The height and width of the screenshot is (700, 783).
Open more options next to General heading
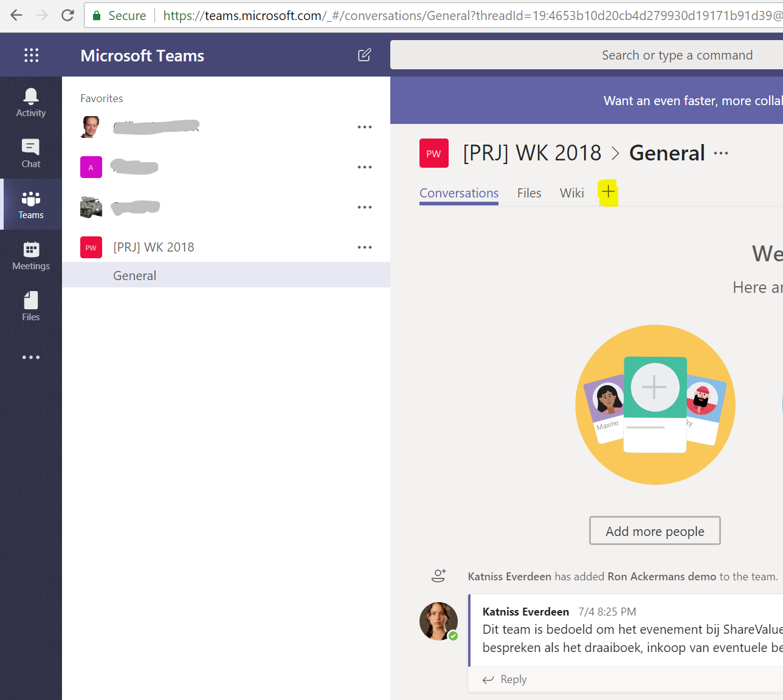tap(721, 153)
